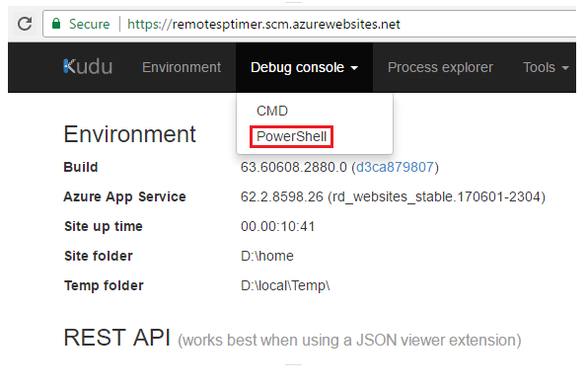This screenshot has height=389, width=588.
Task: Click the Azure App Service label
Action: [x=124, y=197]
